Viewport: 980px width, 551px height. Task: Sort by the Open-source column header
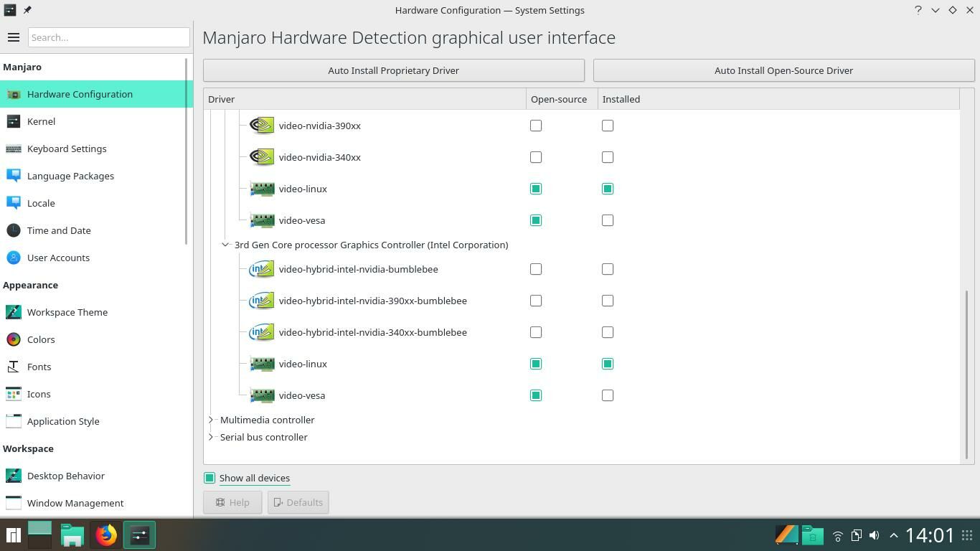[x=562, y=99]
